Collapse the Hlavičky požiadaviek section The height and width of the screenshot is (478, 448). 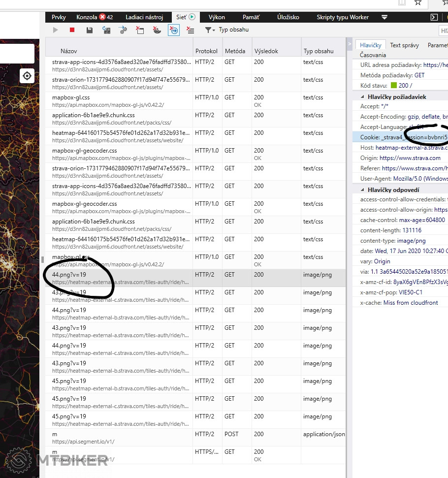(363, 97)
